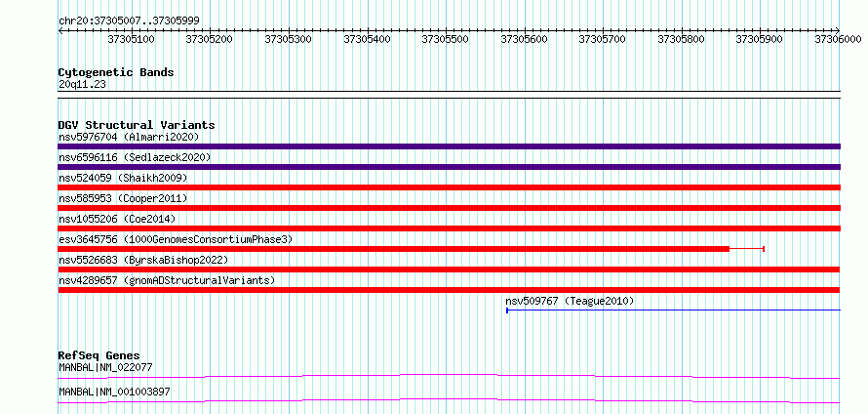Image resolution: width=868 pixels, height=414 pixels.
Task: Click blue line of nsv509767 Teague2010
Action: (x=674, y=310)
